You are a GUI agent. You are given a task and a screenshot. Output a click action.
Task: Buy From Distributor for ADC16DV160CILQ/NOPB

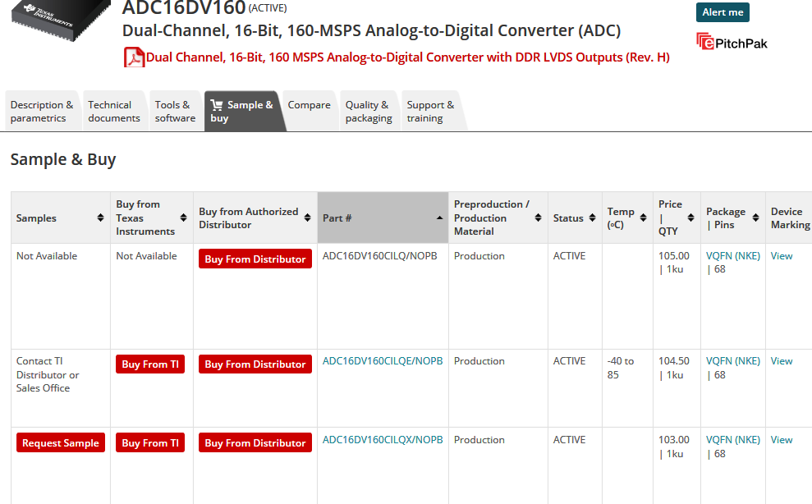[x=255, y=259]
